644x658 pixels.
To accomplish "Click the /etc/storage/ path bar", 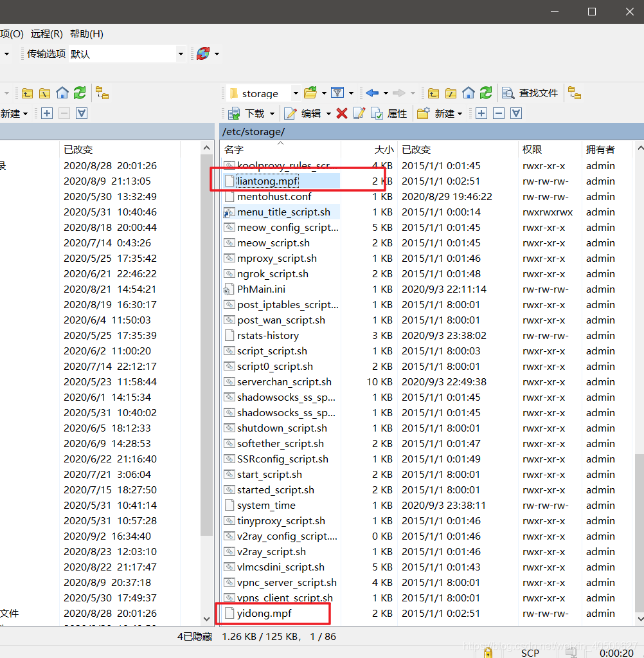I will (431, 132).
